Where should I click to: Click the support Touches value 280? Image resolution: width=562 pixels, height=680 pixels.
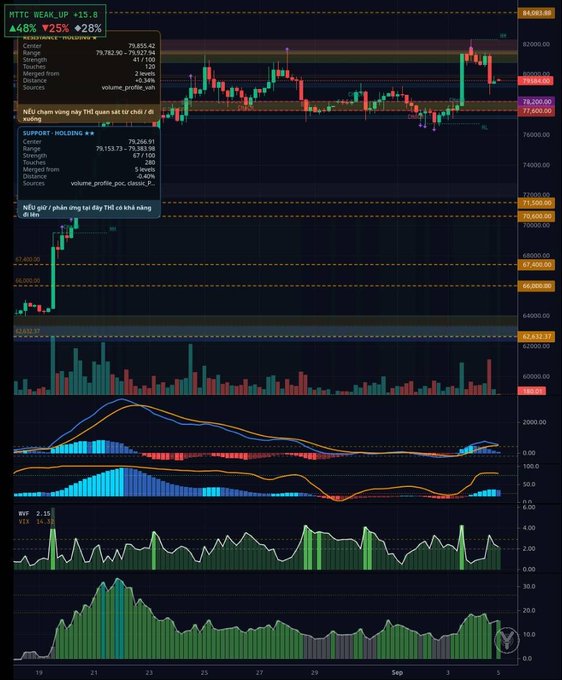[150, 162]
